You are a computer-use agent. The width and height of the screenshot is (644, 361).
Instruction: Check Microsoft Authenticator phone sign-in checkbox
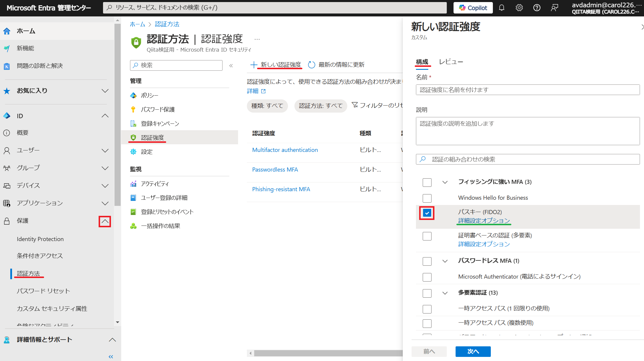pyautogui.click(x=427, y=277)
